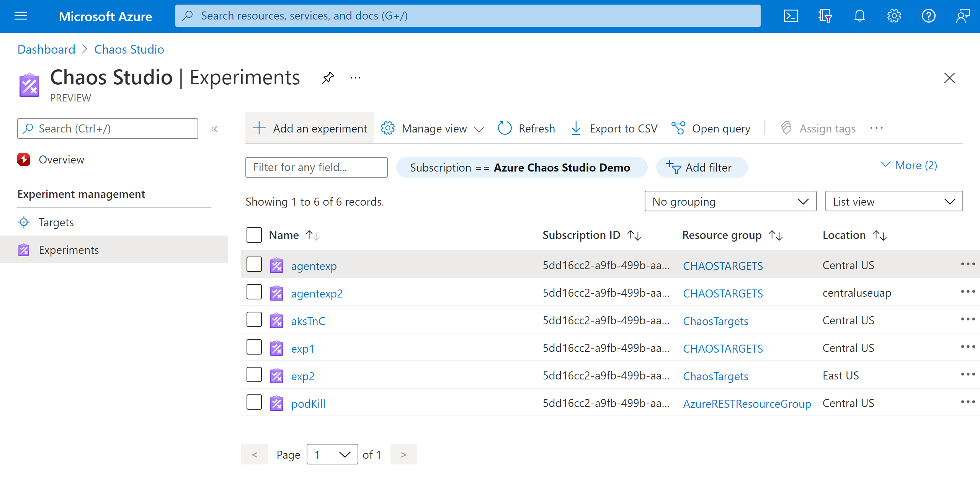Click the Manage view settings gear icon
The image size is (980, 479).
387,128
